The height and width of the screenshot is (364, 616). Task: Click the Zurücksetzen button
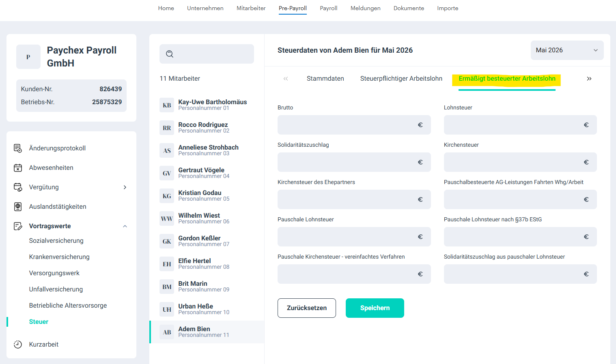307,308
